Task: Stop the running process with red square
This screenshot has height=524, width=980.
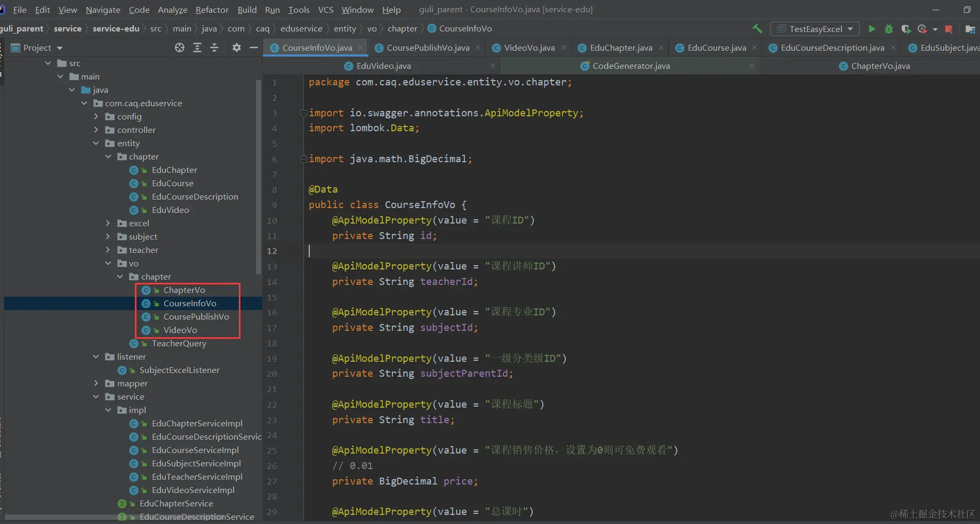Action: [x=949, y=29]
